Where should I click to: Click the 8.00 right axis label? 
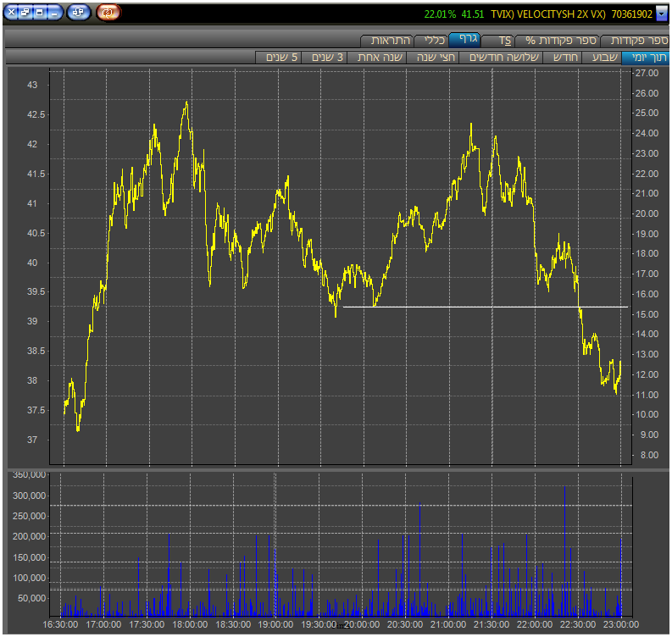pos(649,455)
